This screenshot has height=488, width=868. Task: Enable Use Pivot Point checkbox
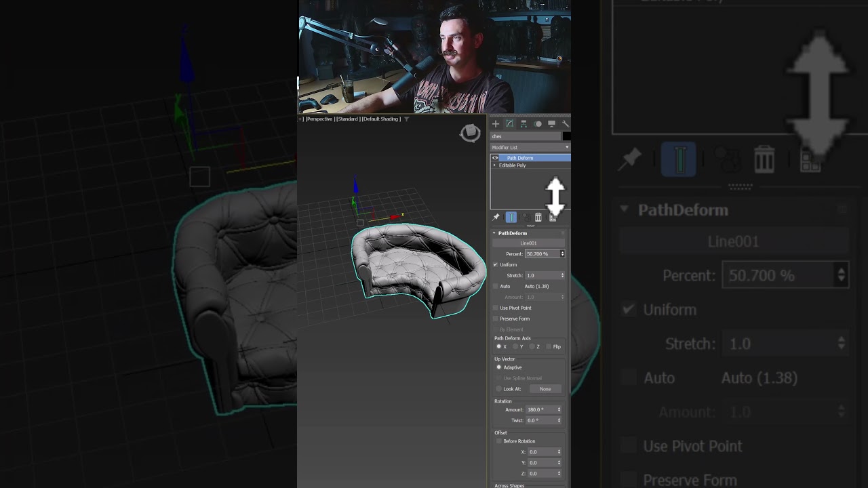click(496, 308)
